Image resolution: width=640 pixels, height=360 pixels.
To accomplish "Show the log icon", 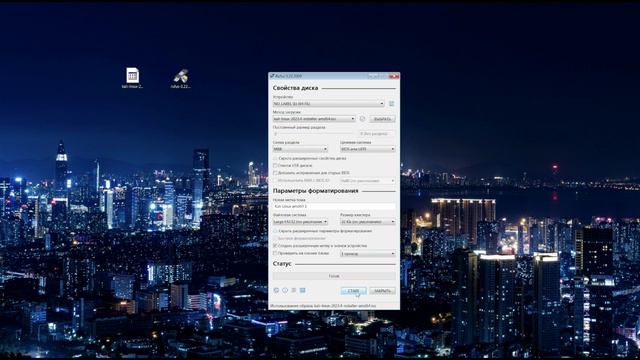I will click(x=302, y=290).
